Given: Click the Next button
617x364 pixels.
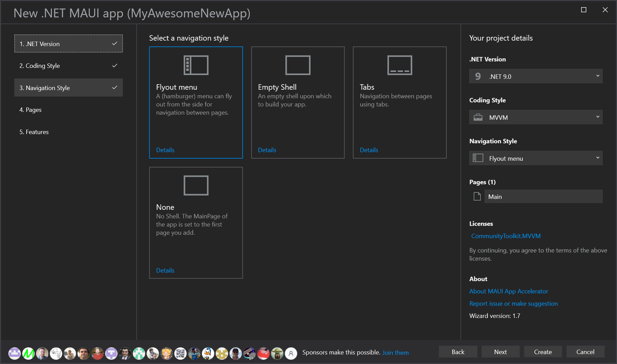Looking at the screenshot, I should (500, 352).
